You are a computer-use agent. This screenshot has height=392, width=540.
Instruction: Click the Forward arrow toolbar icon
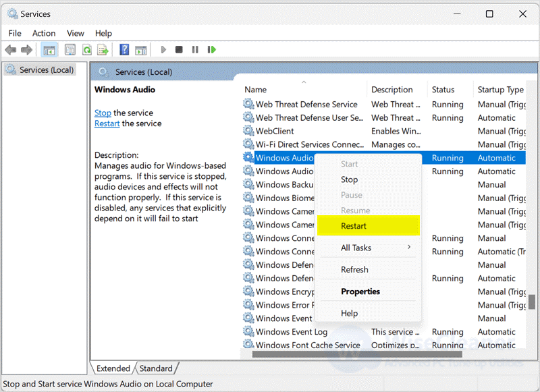click(26, 50)
